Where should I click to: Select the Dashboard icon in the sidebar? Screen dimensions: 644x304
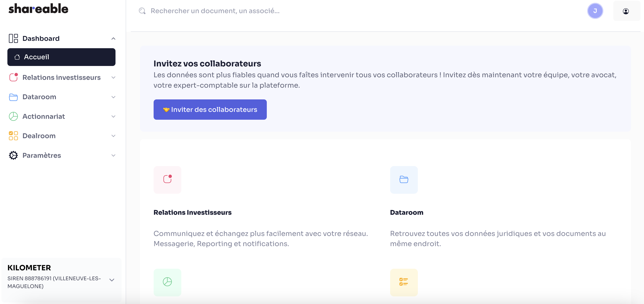point(13,38)
